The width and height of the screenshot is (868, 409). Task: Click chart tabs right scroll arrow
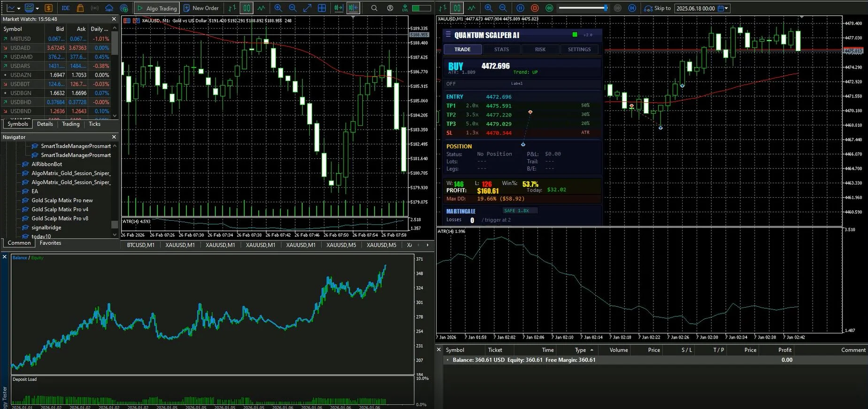coord(427,245)
